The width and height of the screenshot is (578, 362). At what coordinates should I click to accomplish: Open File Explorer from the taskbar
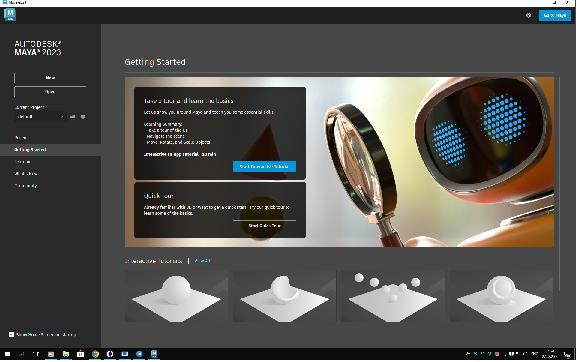tap(66, 354)
